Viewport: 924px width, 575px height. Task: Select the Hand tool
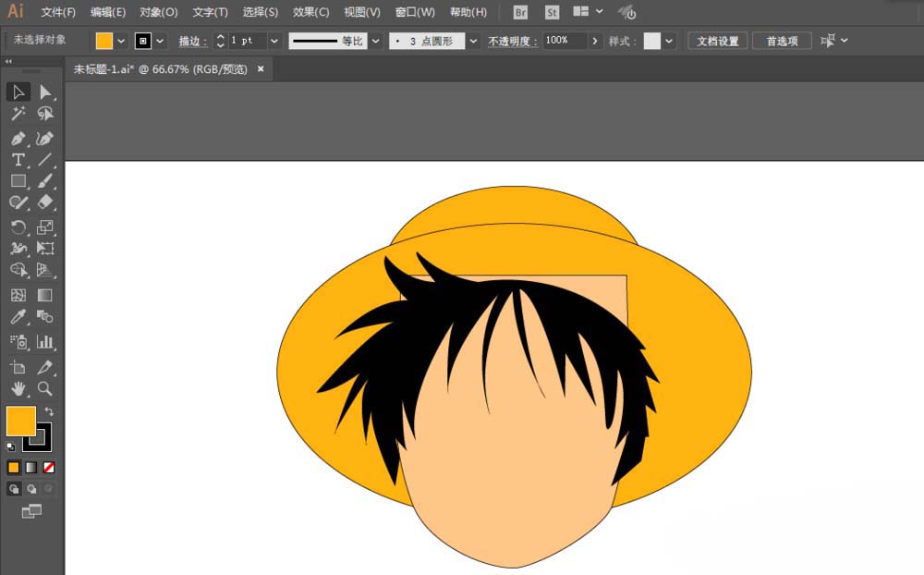[x=18, y=388]
